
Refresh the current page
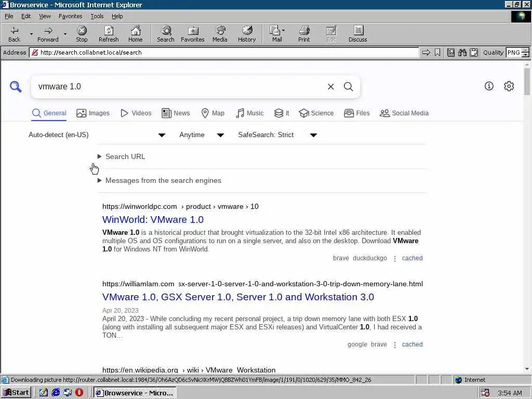click(109, 34)
